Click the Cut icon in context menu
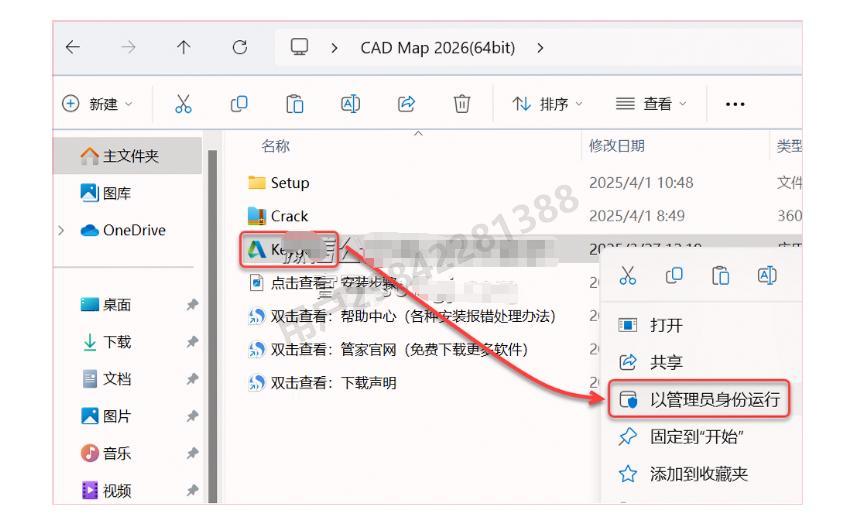 [x=627, y=275]
